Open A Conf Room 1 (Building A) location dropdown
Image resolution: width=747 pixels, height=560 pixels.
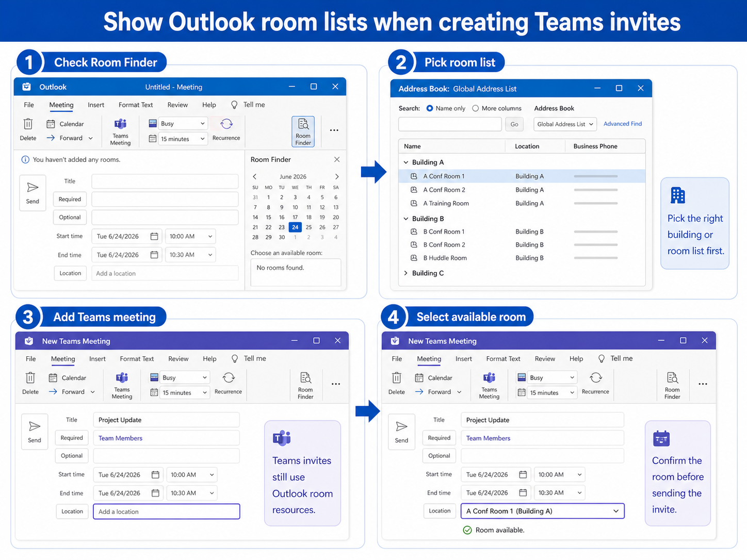542,511
